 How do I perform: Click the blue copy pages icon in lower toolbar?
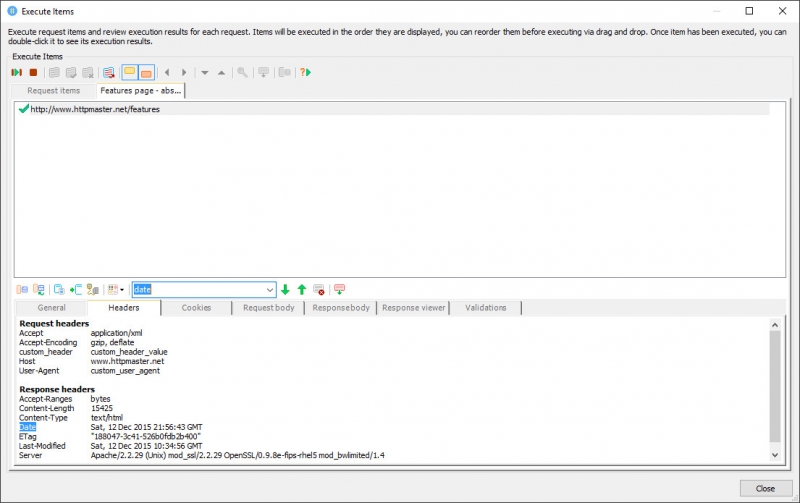59,290
